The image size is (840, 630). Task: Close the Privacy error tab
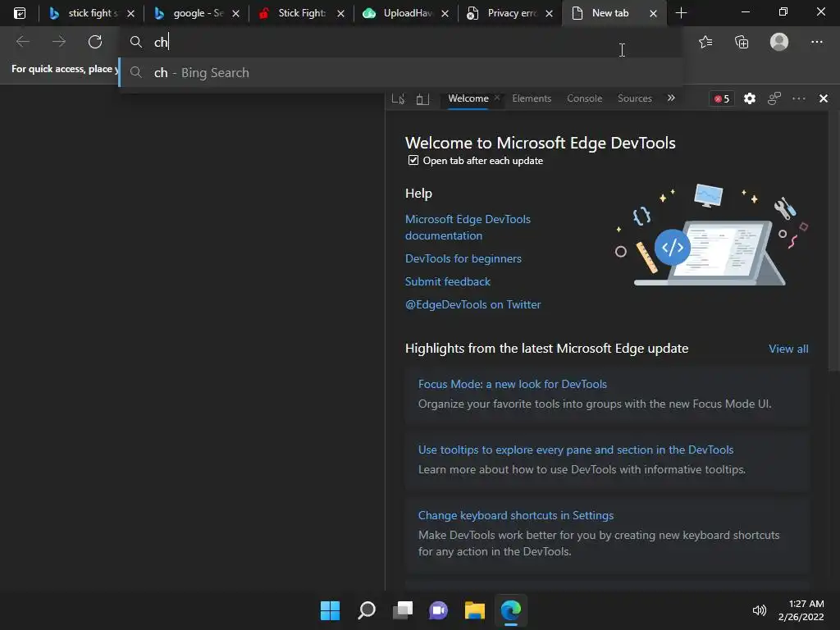549,13
